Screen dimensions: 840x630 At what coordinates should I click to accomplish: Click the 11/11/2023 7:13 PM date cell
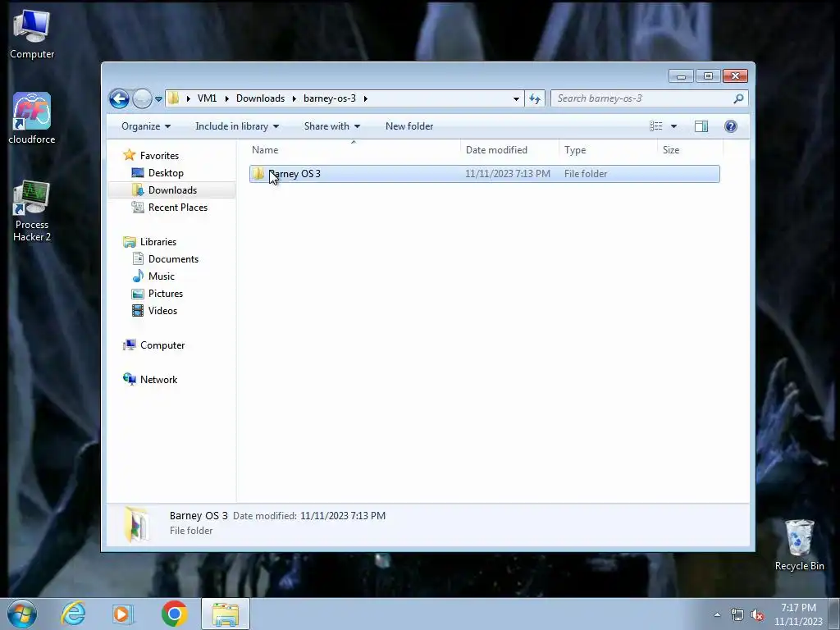pos(507,174)
